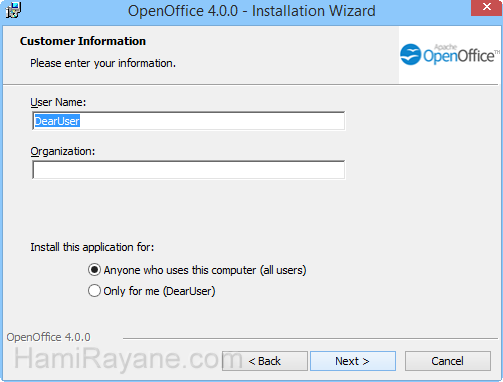Click the 'Organization:' label

[63, 151]
